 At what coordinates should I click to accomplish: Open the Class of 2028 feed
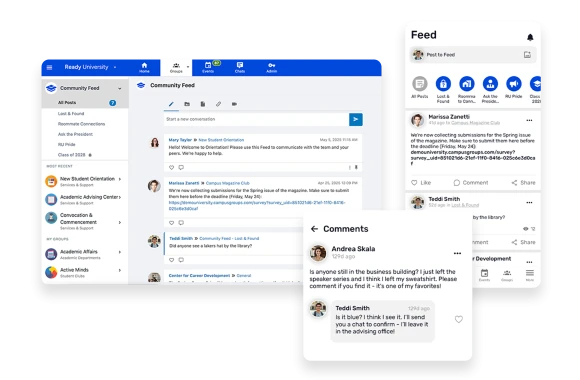(x=71, y=155)
